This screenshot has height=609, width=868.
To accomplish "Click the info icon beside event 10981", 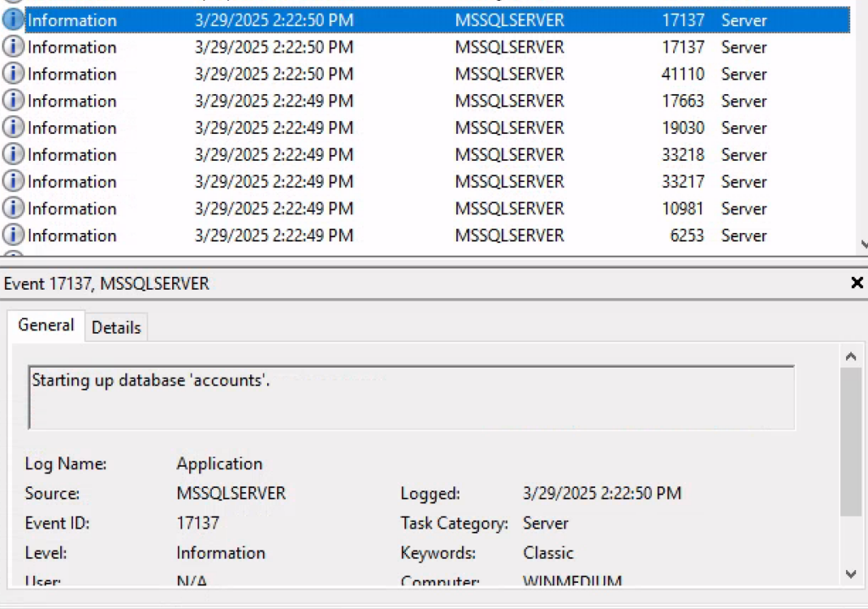I will click(13, 209).
